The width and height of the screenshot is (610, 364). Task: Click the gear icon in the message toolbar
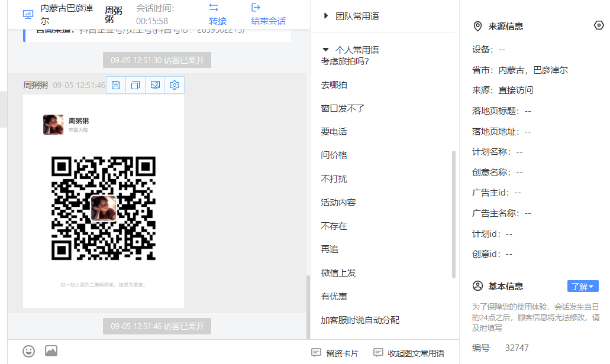point(175,85)
